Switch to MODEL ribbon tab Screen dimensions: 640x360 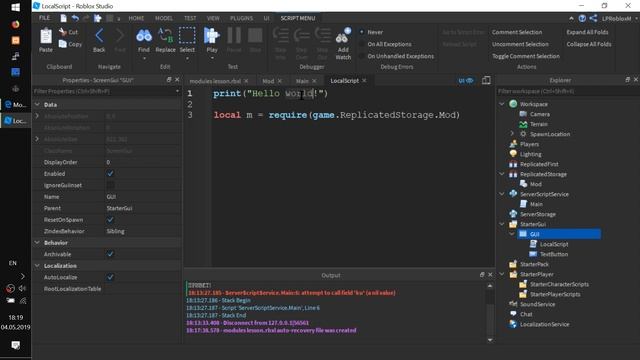[164, 18]
